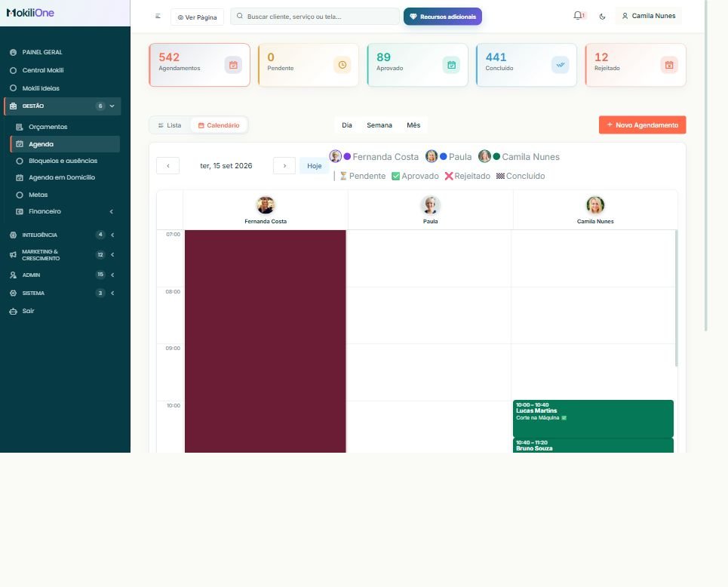The image size is (728, 587).
Task: Click the Hoje button
Action: click(x=315, y=166)
